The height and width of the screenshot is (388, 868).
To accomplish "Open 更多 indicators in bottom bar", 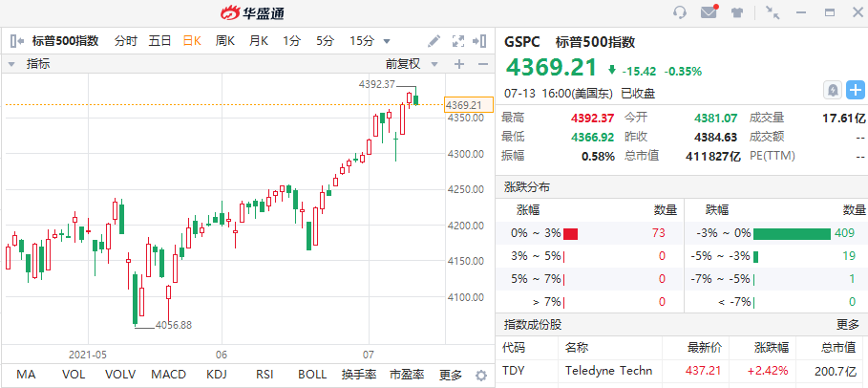I will (x=451, y=375).
